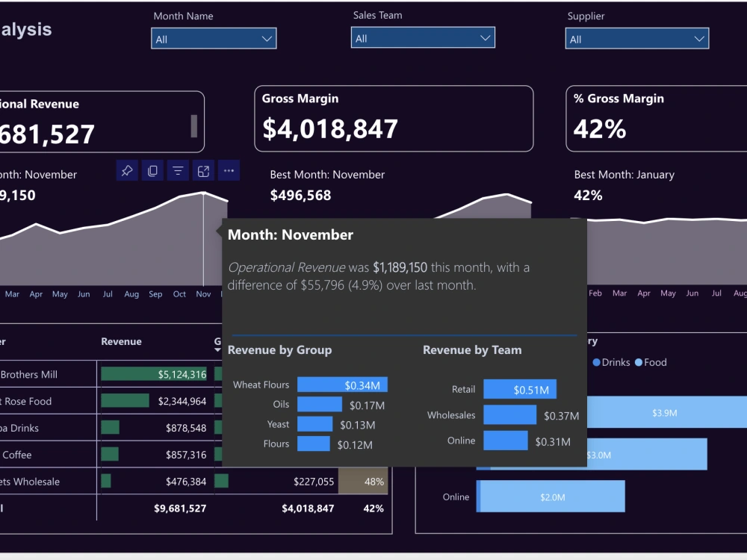Open filters icon on revenue visual
This screenshot has width=747, height=560.
click(178, 170)
